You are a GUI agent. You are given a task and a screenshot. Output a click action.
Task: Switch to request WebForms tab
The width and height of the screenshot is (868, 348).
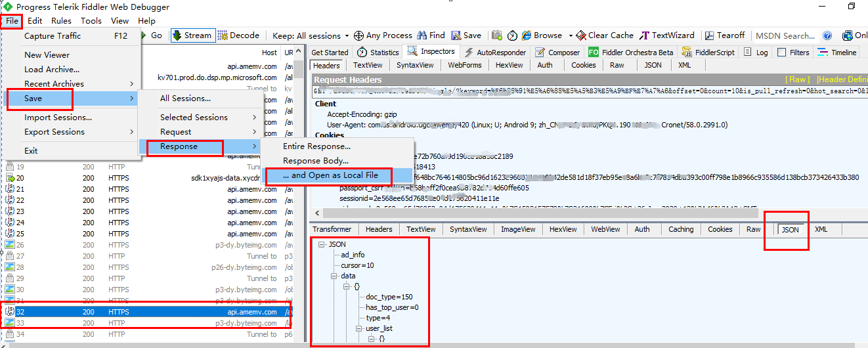point(465,65)
